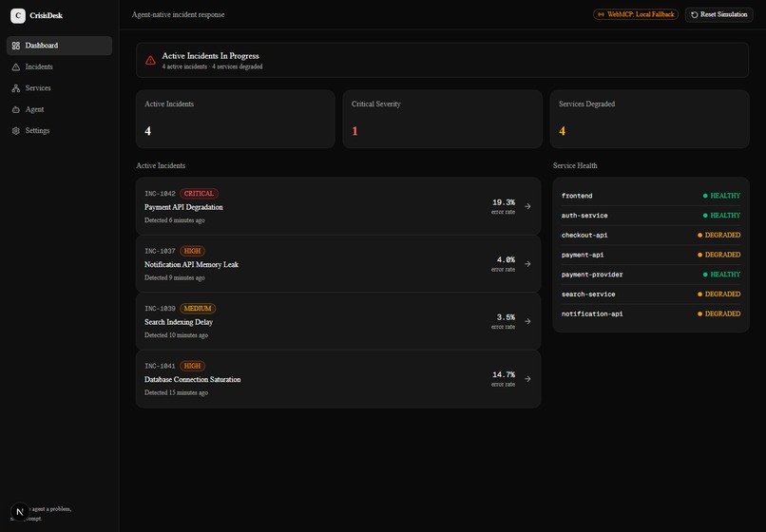
Task: Select the checkout-api service row
Action: pos(651,235)
